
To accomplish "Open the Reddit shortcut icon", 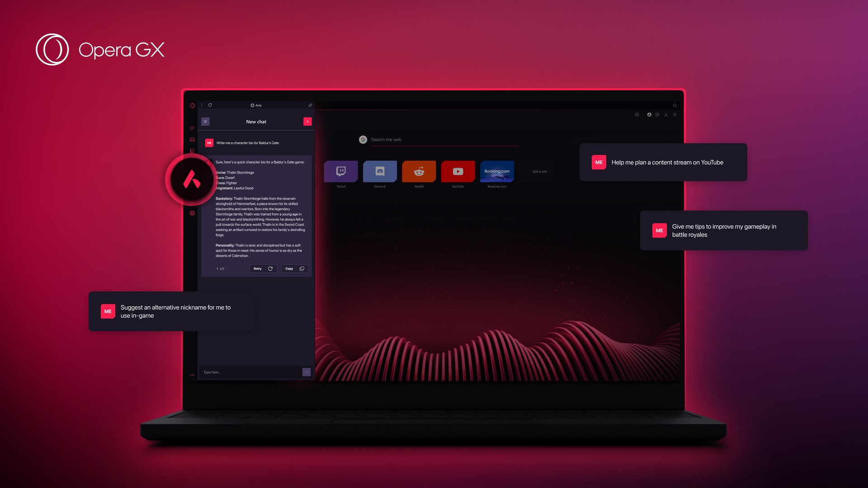I will (x=419, y=172).
